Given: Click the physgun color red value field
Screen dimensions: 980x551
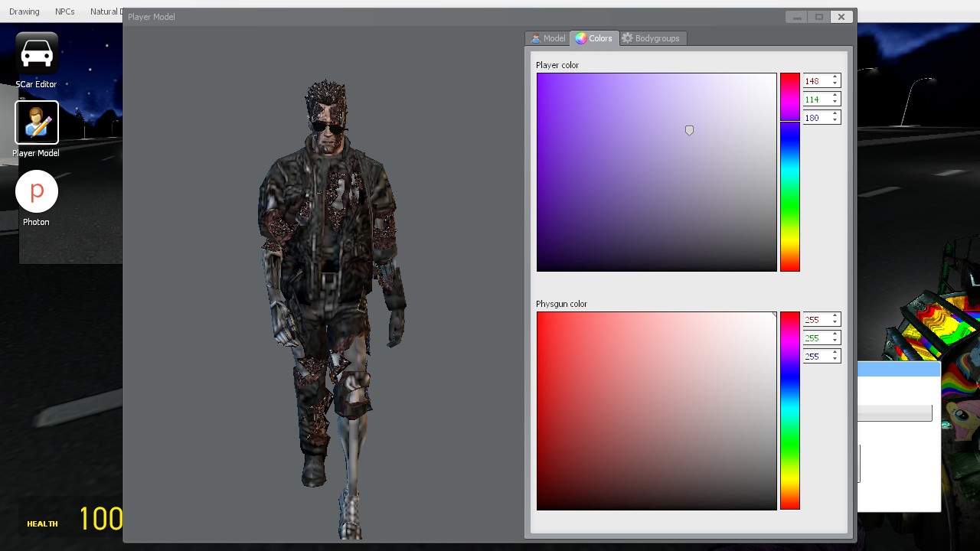Looking at the screenshot, I should [x=815, y=320].
